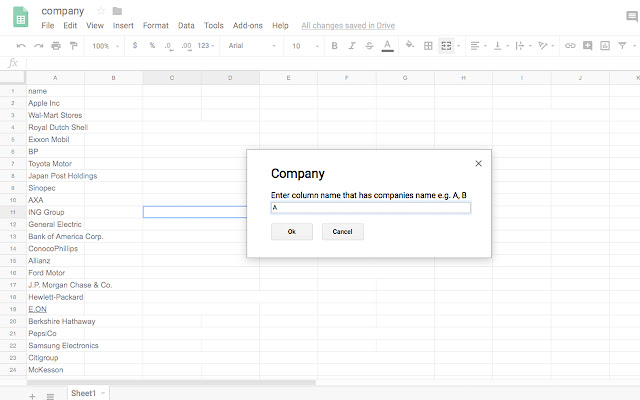Close the Company dialog with X
Image resolution: width=640 pixels, height=400 pixels.
pos(478,163)
